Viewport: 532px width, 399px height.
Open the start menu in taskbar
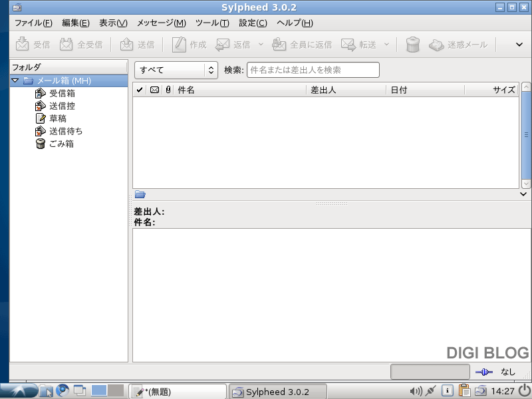[19, 391]
